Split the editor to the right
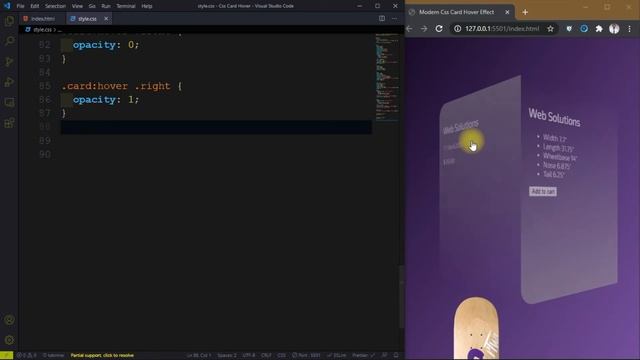 [382, 18]
